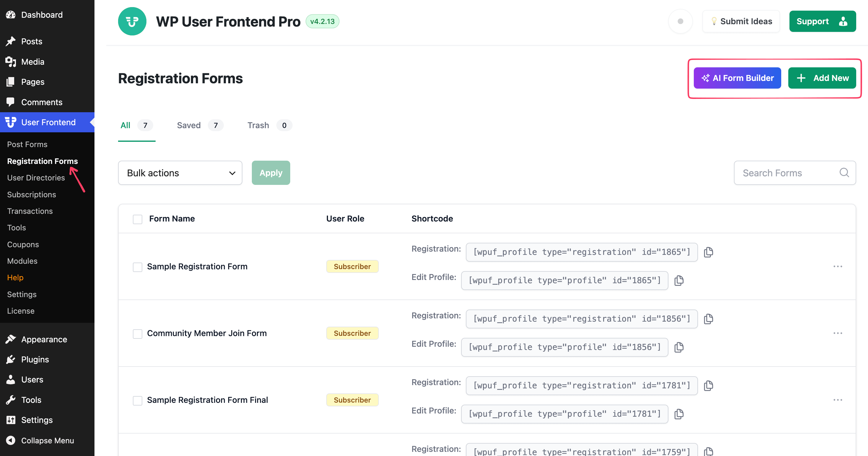Click edit profile shortcode field id 1856

click(x=564, y=347)
